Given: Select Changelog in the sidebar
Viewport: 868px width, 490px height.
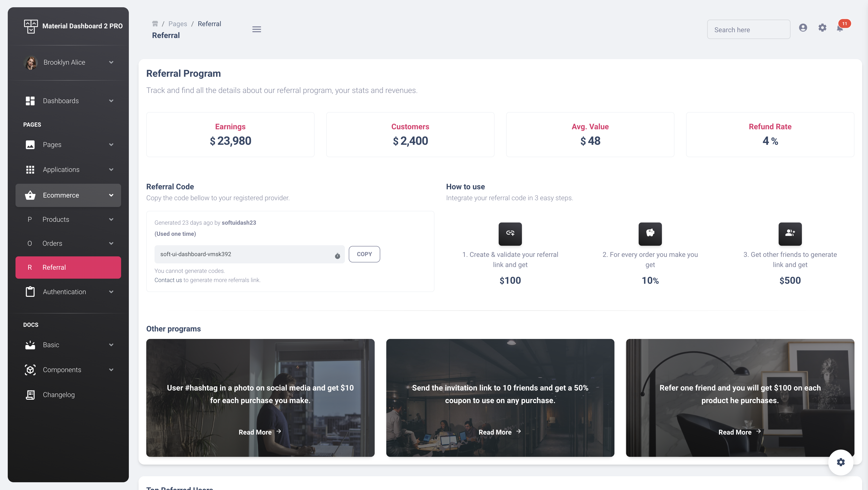Looking at the screenshot, I should click(59, 395).
